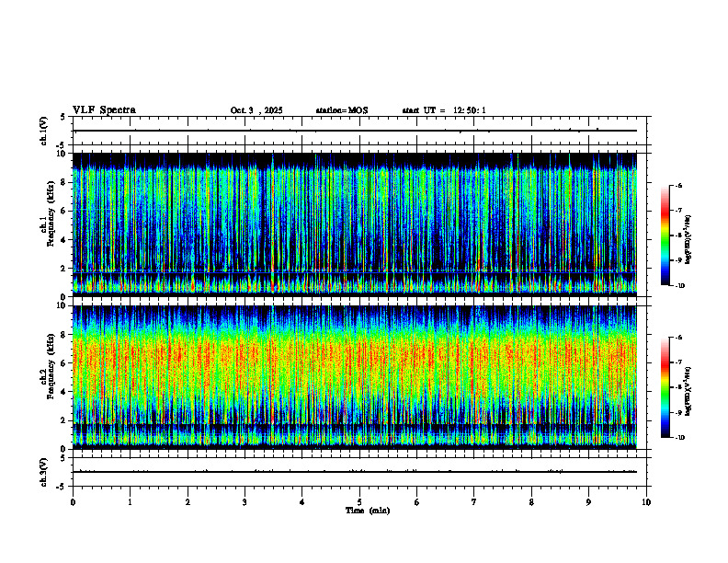
Task: Click time axis tick label "0"
Action: click(73, 502)
